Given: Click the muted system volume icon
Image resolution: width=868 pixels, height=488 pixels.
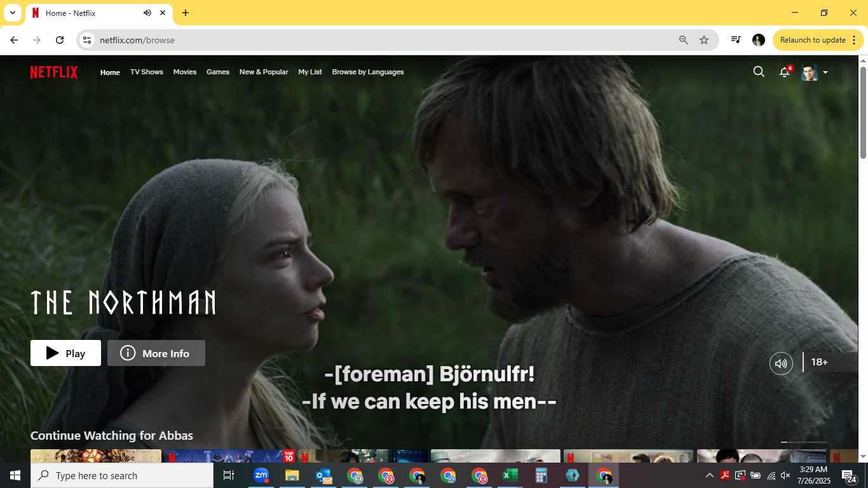Looking at the screenshot, I should click(x=786, y=475).
